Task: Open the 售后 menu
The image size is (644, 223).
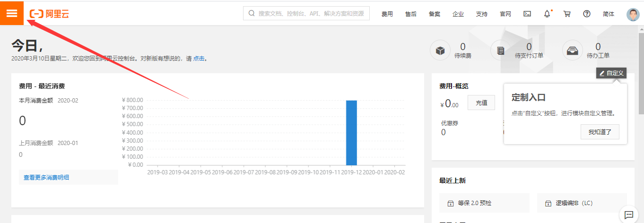Action: click(x=410, y=14)
